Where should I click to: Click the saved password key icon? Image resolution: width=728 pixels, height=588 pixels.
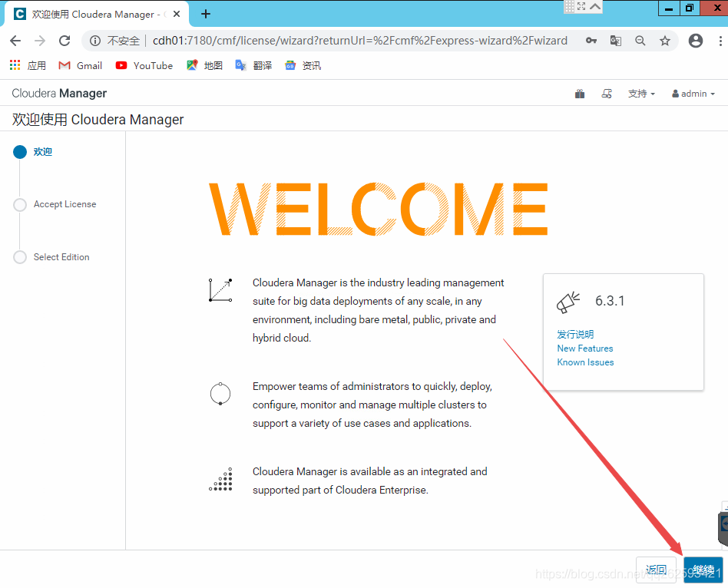click(x=591, y=41)
